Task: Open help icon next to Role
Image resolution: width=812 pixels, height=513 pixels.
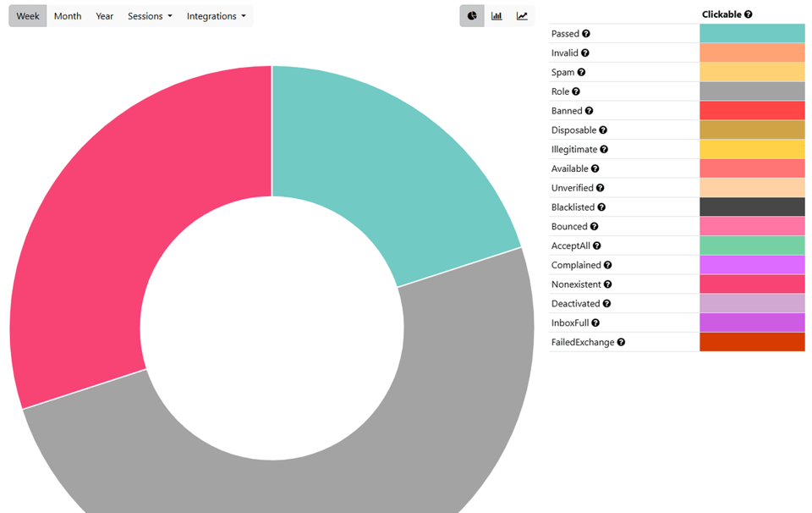Action: point(576,91)
